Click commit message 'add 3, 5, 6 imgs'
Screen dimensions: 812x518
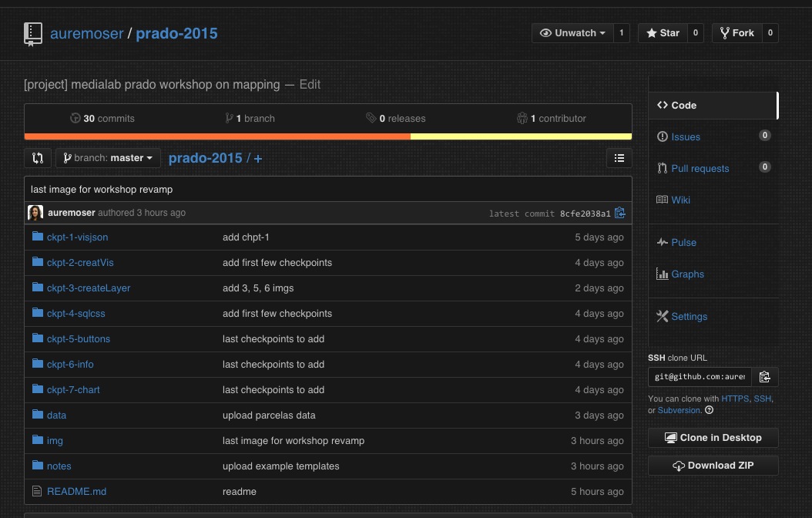(x=258, y=288)
